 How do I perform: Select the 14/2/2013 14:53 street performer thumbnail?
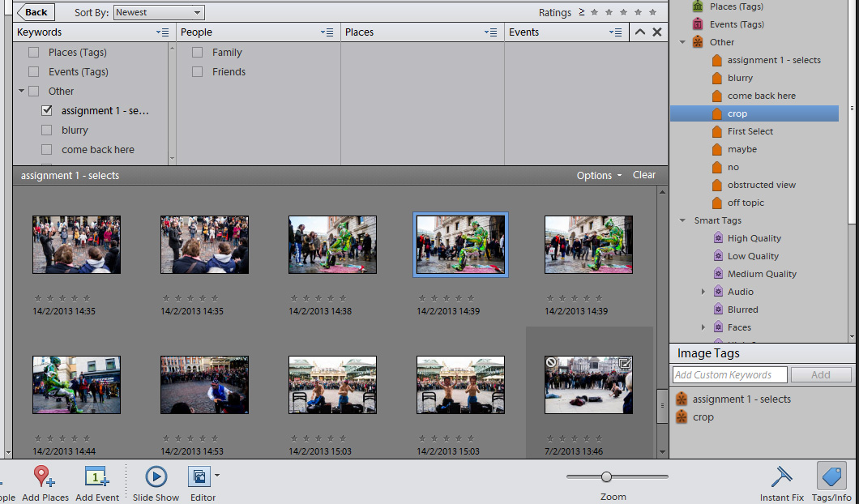pyautogui.click(x=204, y=385)
